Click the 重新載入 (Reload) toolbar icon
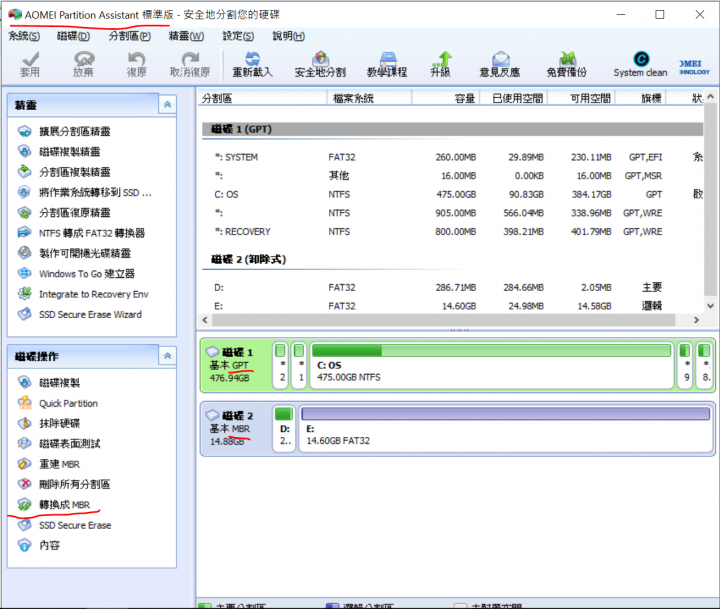The height and width of the screenshot is (609, 720). [252, 64]
